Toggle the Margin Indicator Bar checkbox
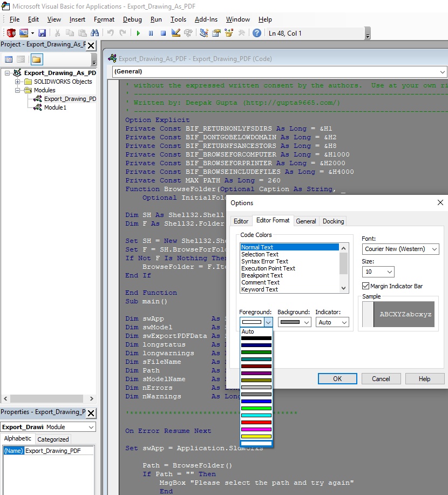The width and height of the screenshot is (448, 495). tap(365, 286)
